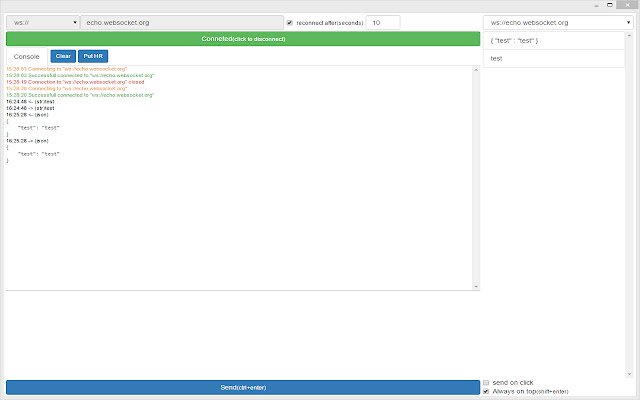
Task: Click the console scrollbar down arrow
Action: tap(476, 287)
